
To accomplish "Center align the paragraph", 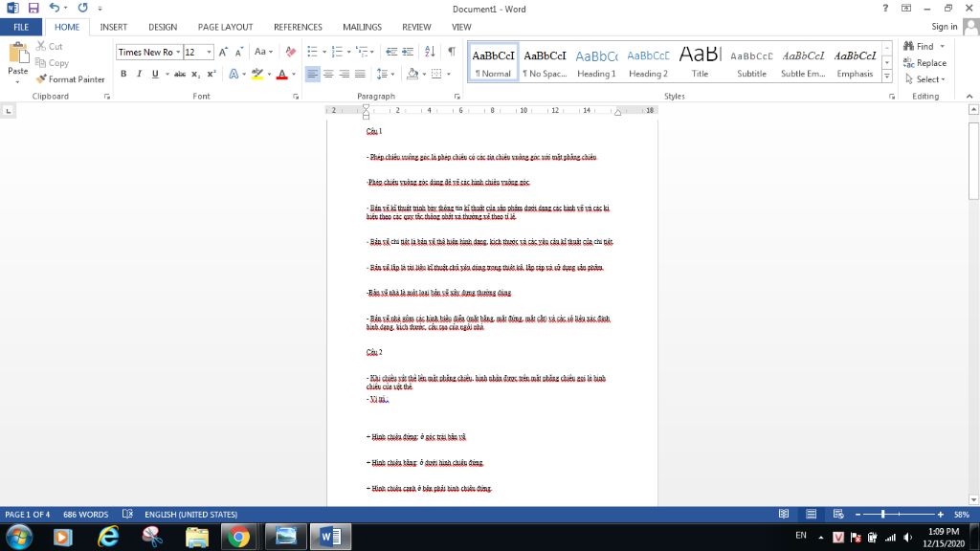I will pyautogui.click(x=328, y=74).
